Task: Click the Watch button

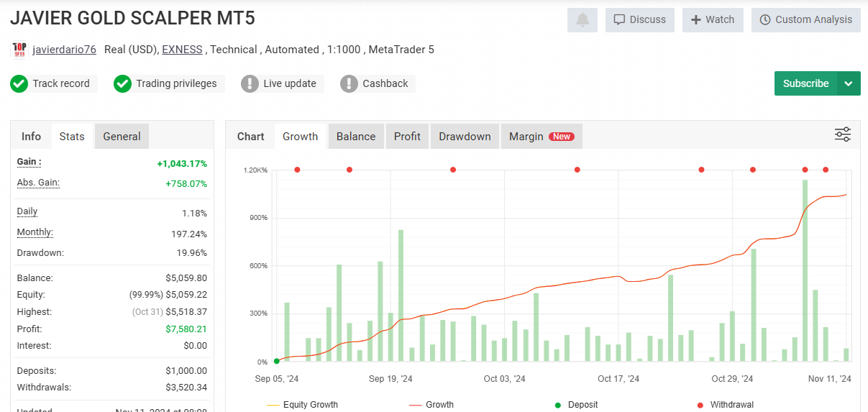Action: pos(713,20)
